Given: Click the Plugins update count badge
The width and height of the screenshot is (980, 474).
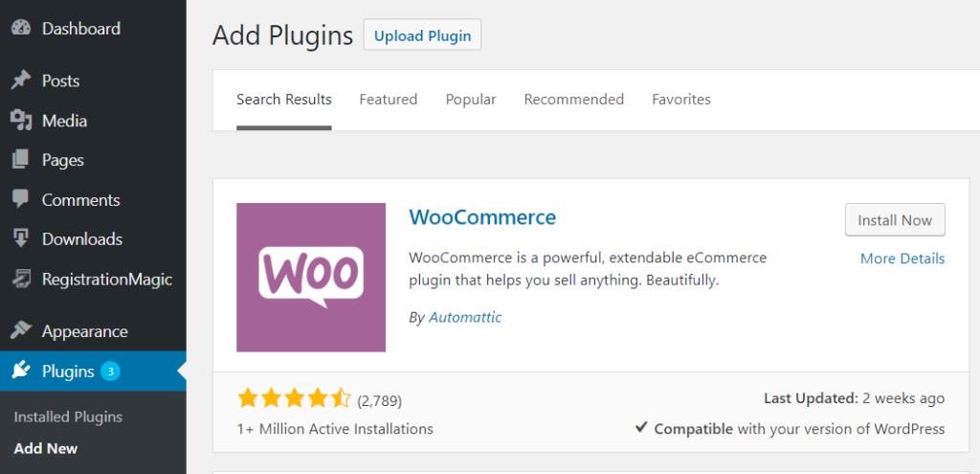Looking at the screenshot, I should 110,372.
